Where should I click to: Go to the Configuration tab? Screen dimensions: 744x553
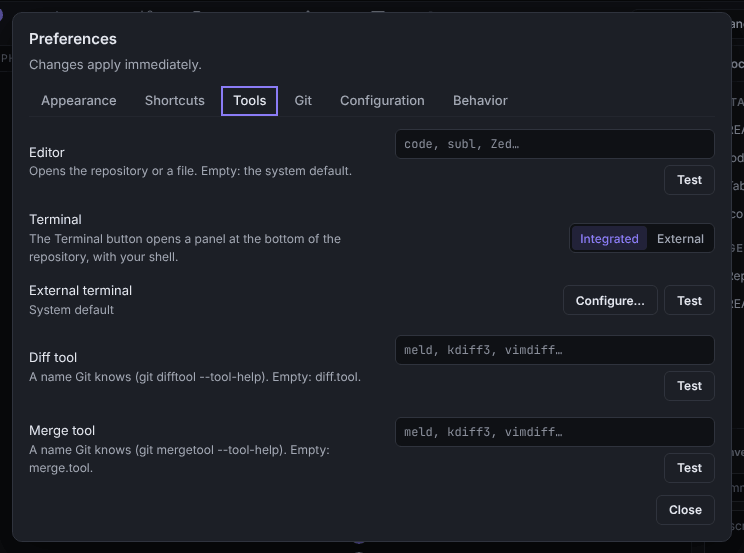tap(382, 101)
